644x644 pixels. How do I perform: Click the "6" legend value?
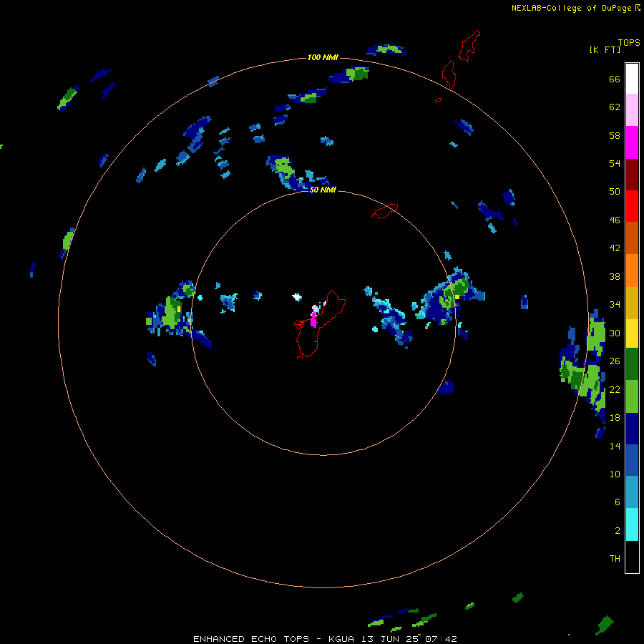tap(618, 502)
